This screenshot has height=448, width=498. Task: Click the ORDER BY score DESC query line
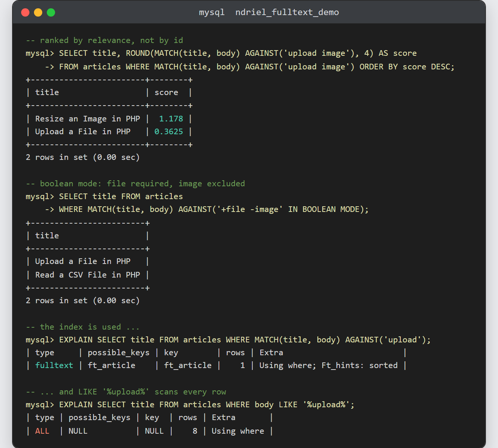250,67
